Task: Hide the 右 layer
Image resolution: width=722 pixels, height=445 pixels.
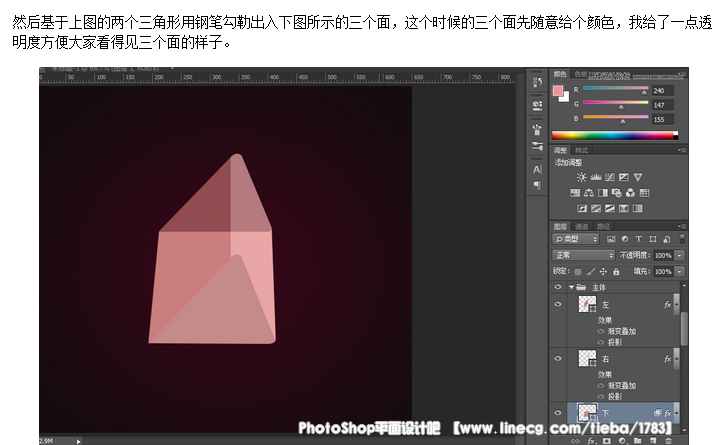Action: 558,358
